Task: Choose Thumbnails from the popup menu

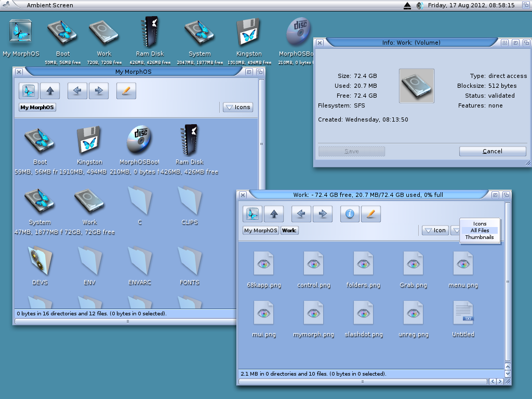Action: point(480,237)
